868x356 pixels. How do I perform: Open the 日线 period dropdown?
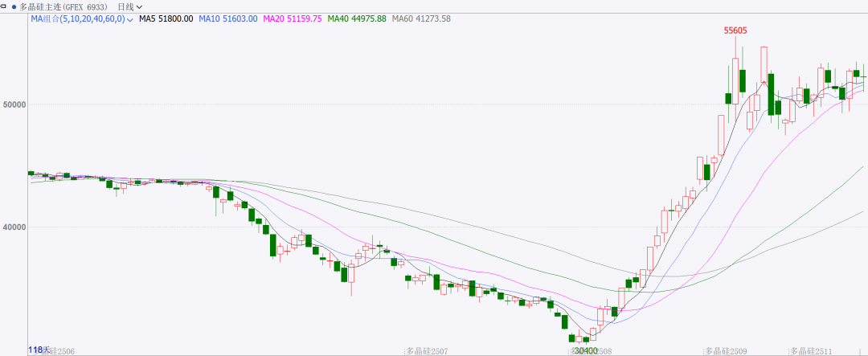pos(130,6)
